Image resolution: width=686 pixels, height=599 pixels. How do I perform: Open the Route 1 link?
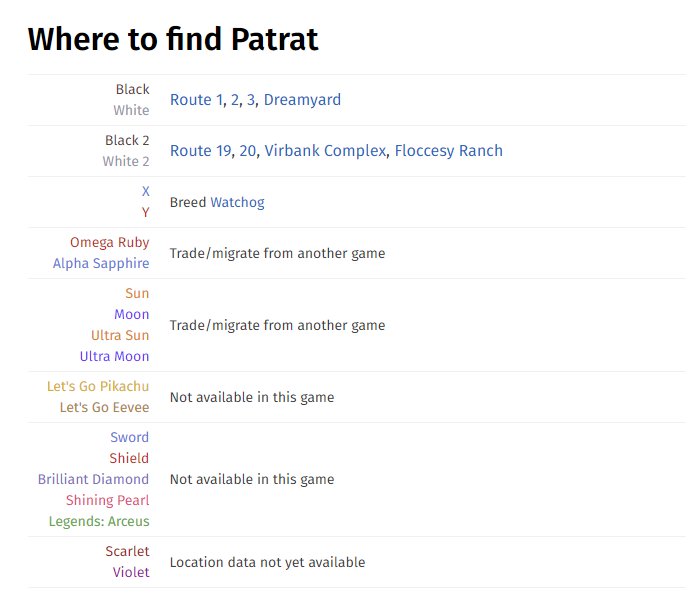click(x=196, y=100)
